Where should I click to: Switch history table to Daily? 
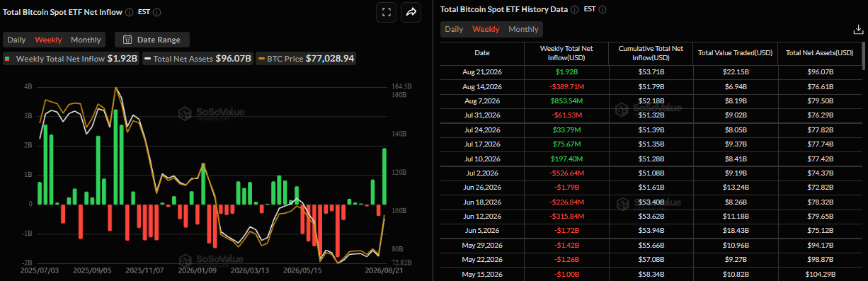coord(454,29)
